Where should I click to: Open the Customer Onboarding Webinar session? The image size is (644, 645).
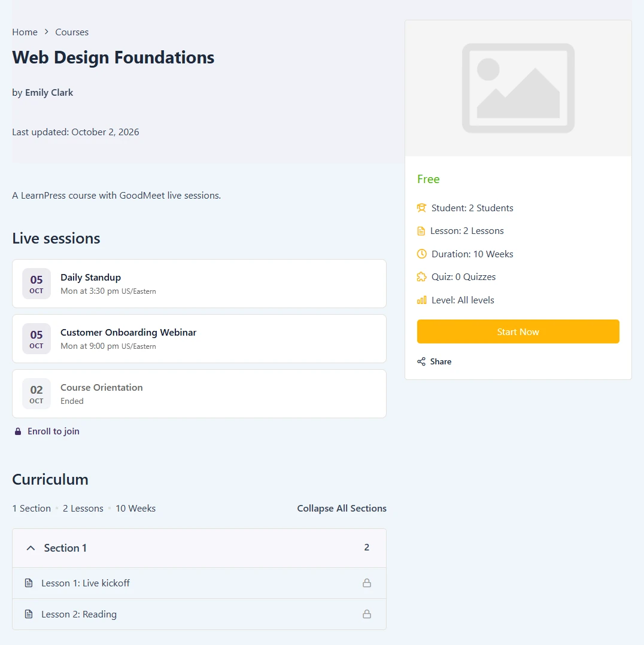[199, 339]
